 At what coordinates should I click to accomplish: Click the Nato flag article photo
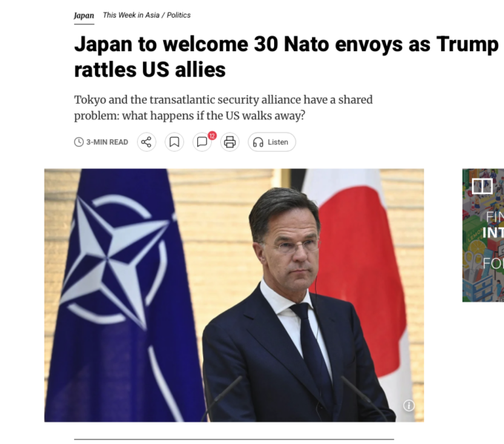tap(234, 295)
